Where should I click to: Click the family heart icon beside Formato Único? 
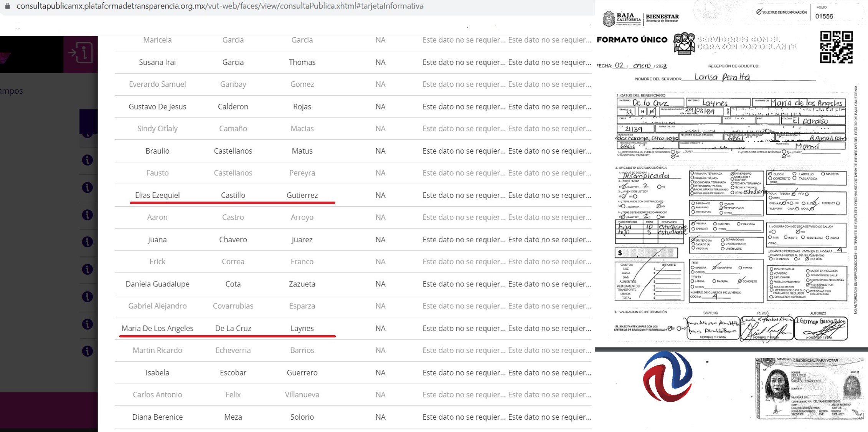684,43
